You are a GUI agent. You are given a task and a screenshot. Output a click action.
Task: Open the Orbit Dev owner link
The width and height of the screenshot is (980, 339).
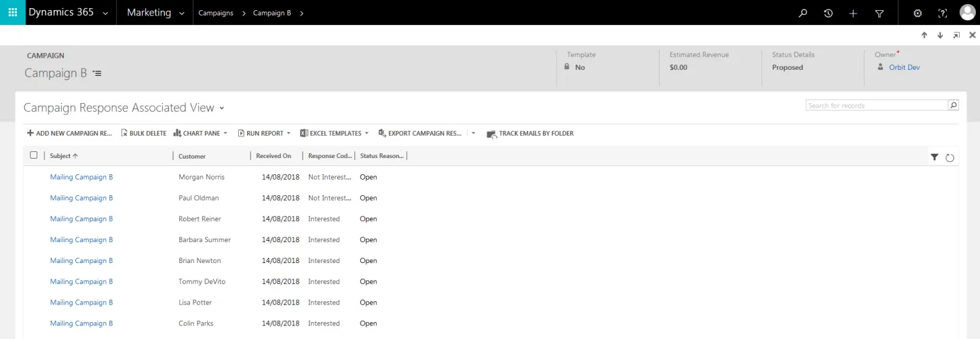coord(904,67)
